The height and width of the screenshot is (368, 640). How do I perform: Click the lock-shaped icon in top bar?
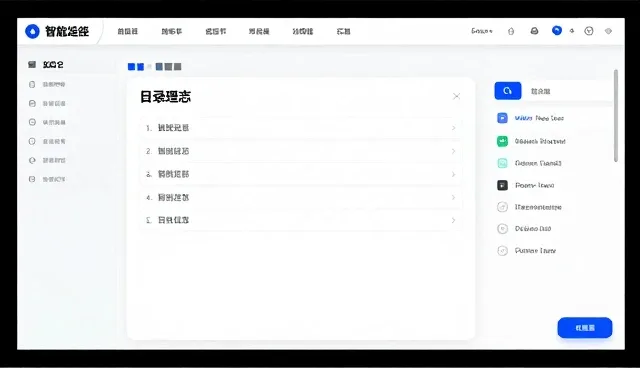(x=511, y=31)
